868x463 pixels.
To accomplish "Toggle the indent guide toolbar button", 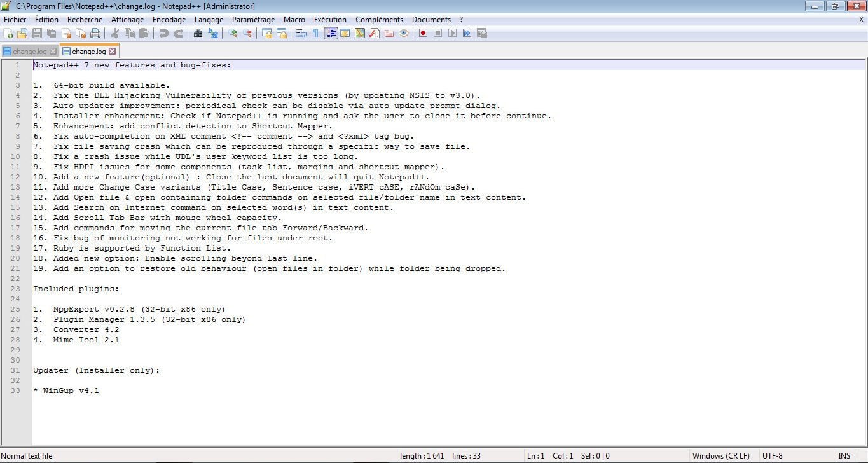I will tap(331, 33).
